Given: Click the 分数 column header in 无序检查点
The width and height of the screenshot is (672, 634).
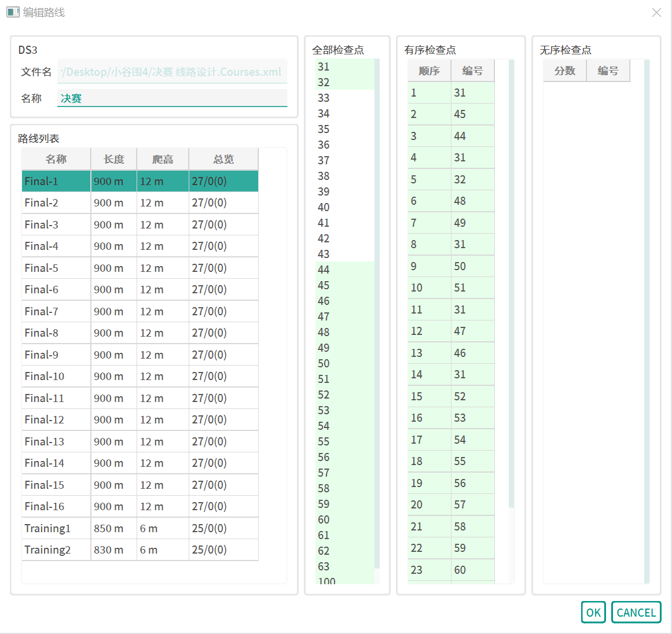Looking at the screenshot, I should [x=564, y=71].
